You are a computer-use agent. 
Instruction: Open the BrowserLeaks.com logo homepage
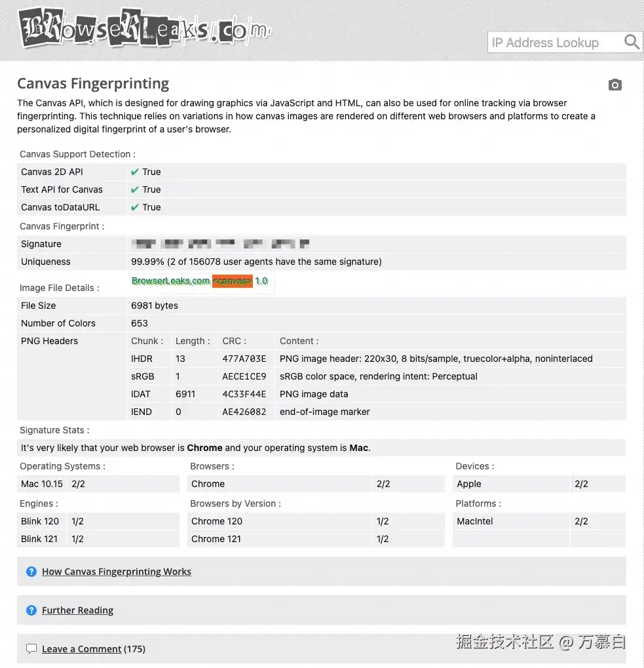(145, 28)
